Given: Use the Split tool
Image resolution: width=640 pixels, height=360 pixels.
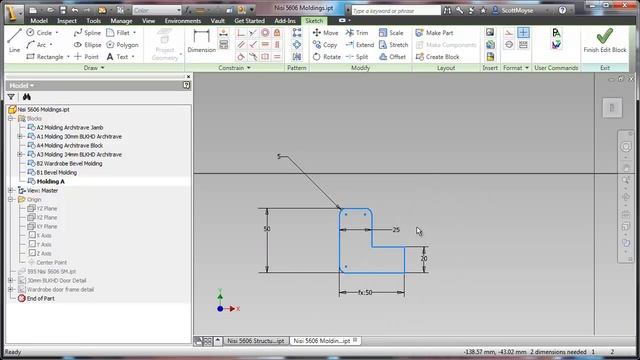Looking at the screenshot, I should [357, 57].
